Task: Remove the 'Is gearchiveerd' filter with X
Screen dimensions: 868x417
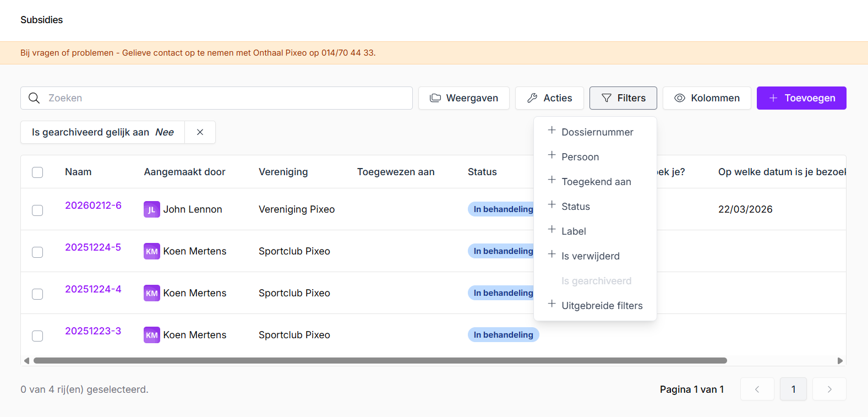Action: tap(200, 132)
